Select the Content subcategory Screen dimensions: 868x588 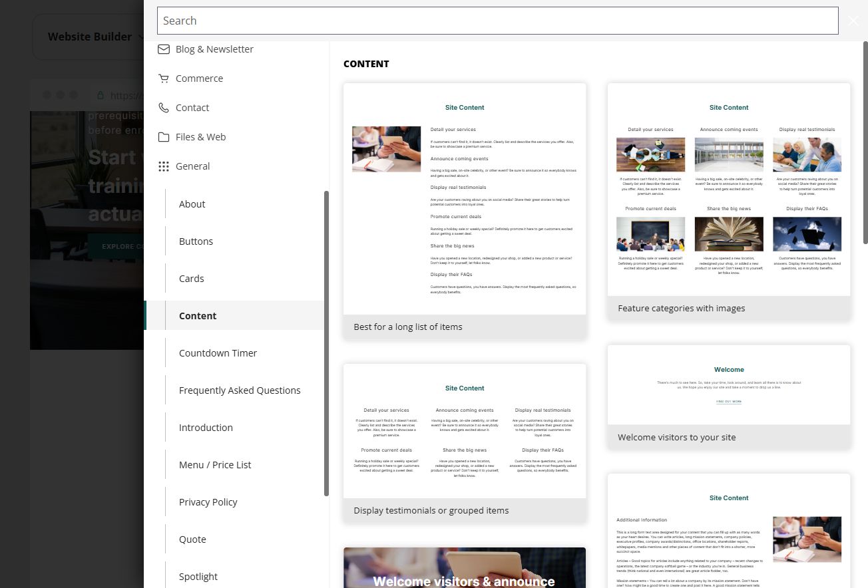click(x=234, y=316)
